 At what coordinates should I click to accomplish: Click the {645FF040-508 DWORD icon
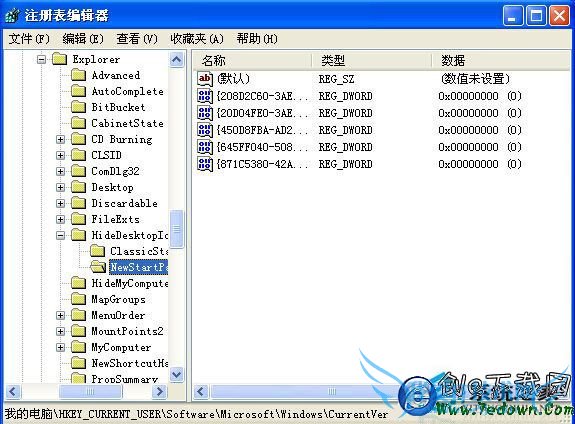(205, 147)
